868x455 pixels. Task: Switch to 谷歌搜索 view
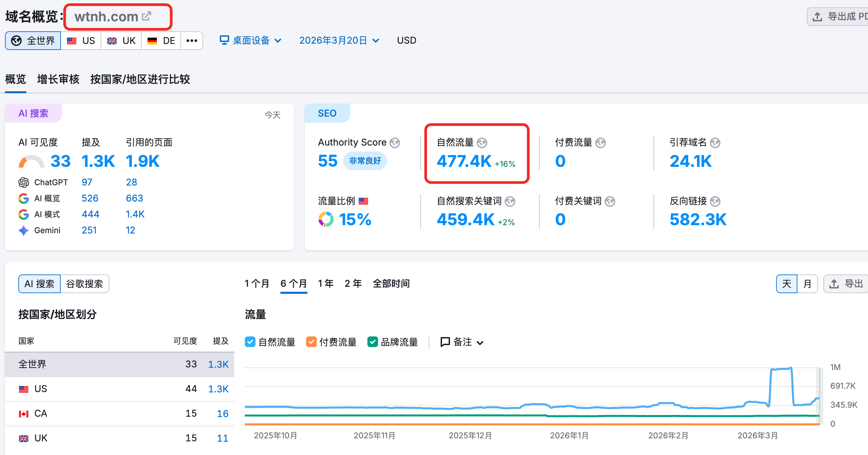point(84,284)
